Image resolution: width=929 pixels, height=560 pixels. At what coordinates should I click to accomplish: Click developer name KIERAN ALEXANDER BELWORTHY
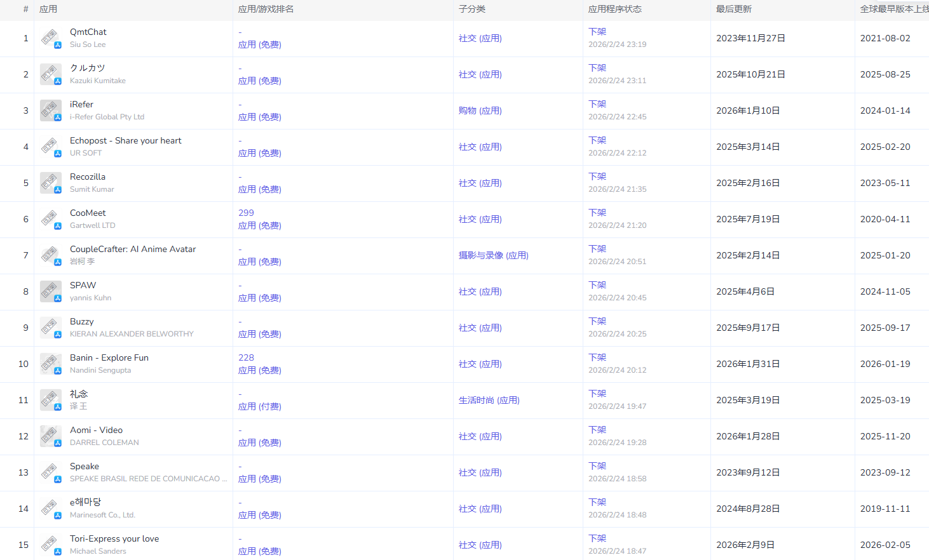coord(132,334)
